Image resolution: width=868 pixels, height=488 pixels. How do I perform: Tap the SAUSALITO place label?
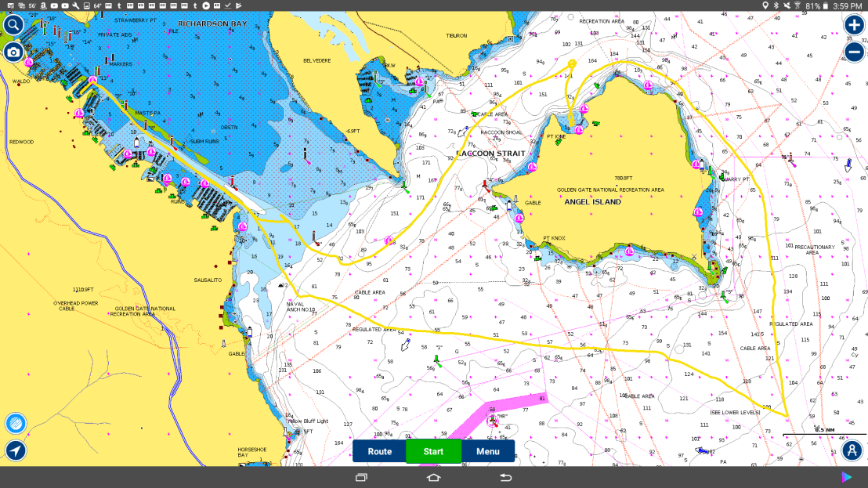[x=208, y=280]
